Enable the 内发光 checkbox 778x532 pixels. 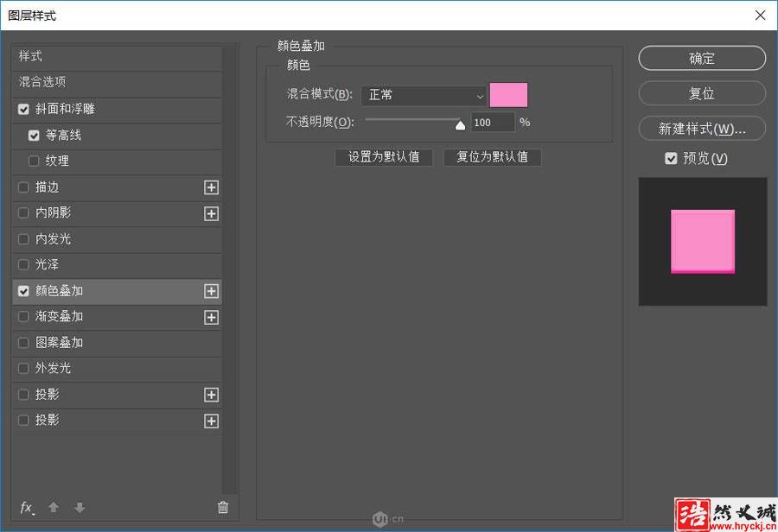(x=23, y=239)
